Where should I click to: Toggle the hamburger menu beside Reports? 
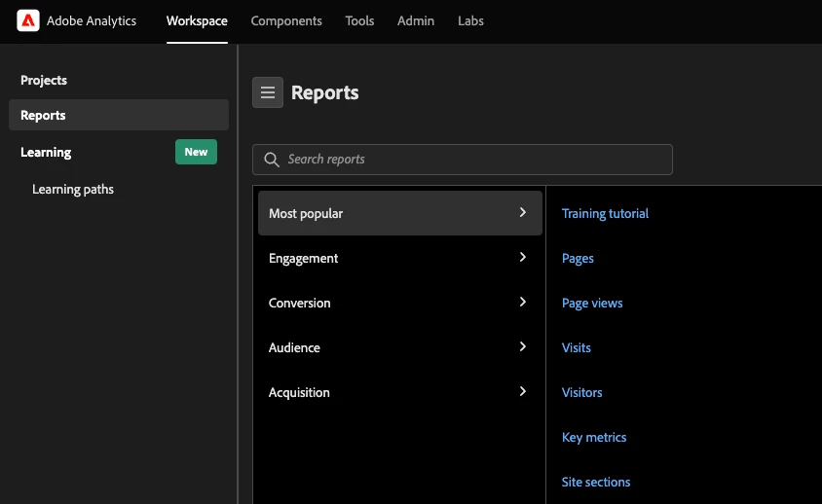click(x=268, y=92)
